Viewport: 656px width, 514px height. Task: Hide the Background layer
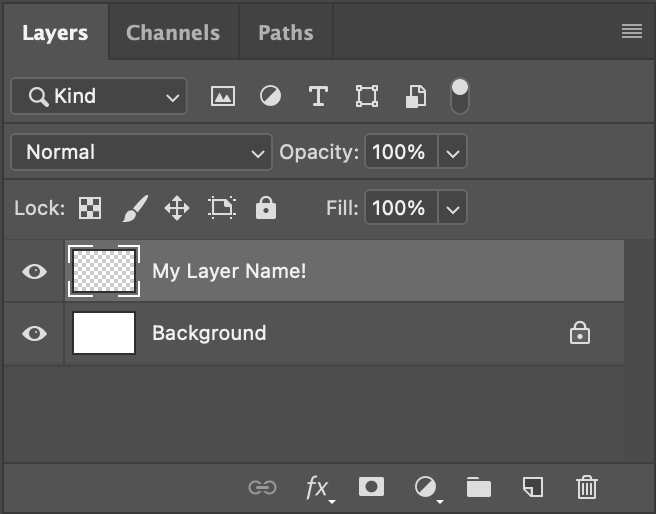34,333
